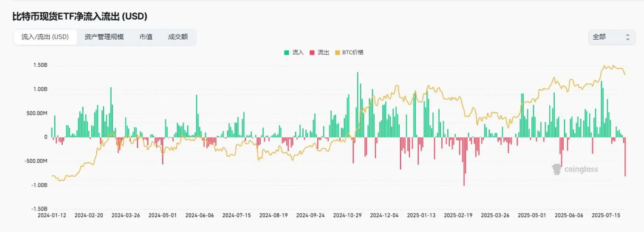
Task: Click the 2024-03-26 axis date label
Action: point(125,216)
